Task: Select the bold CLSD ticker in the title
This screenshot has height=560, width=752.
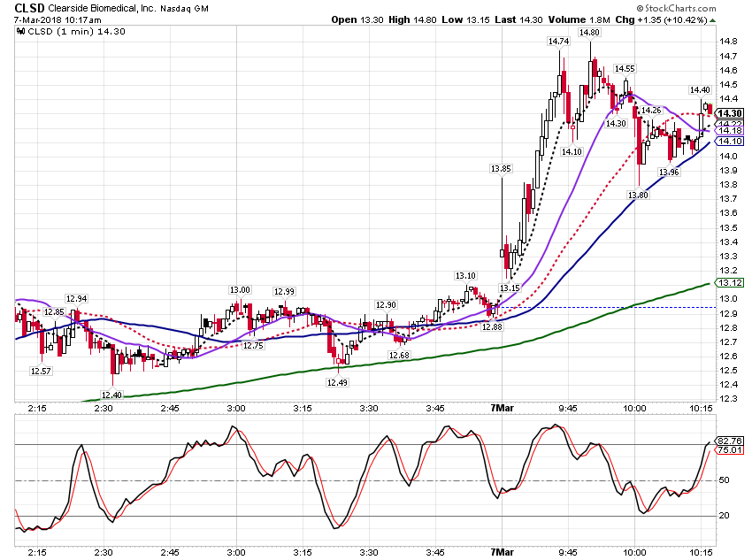Action: tap(30, 8)
